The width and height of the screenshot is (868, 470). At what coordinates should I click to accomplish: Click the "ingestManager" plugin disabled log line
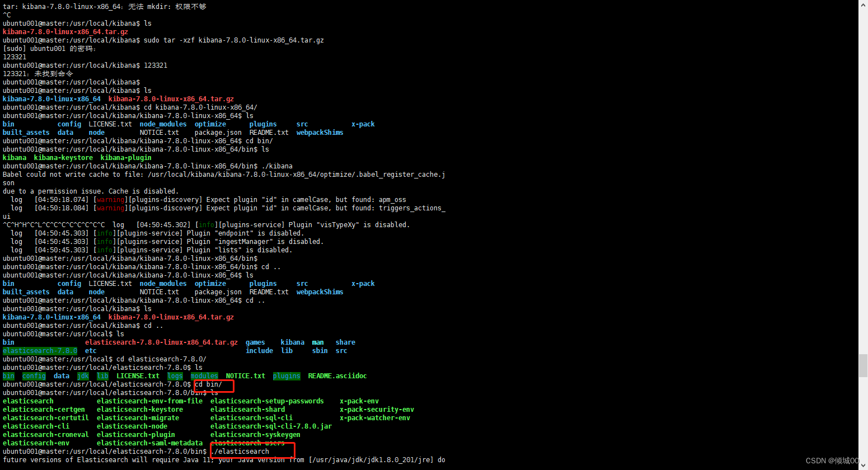coord(167,242)
